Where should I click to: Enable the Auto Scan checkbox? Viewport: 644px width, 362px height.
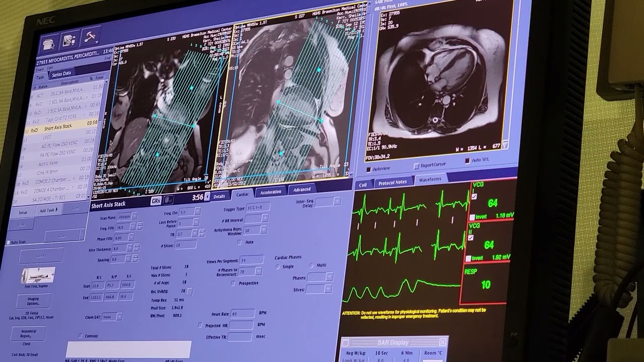(x=8, y=243)
